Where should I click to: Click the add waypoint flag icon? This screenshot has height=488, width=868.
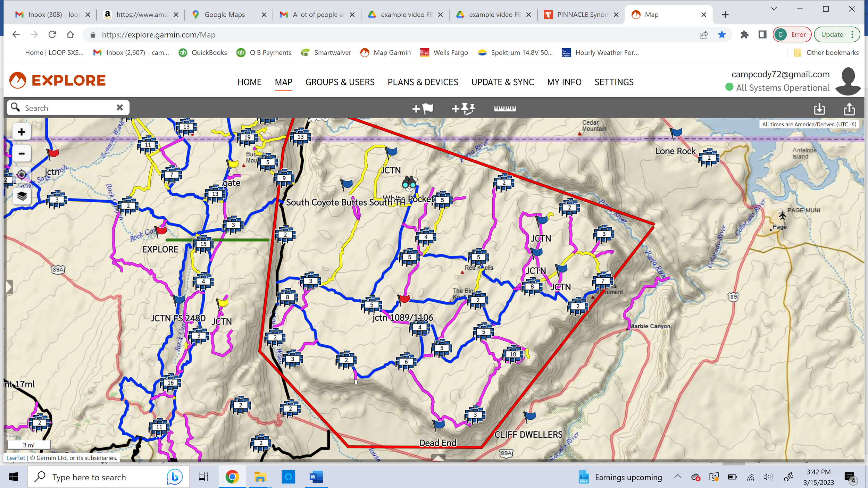click(423, 109)
